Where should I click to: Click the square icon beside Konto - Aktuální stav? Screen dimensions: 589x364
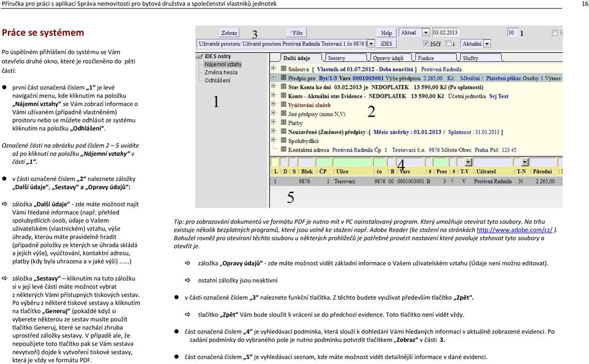point(283,96)
